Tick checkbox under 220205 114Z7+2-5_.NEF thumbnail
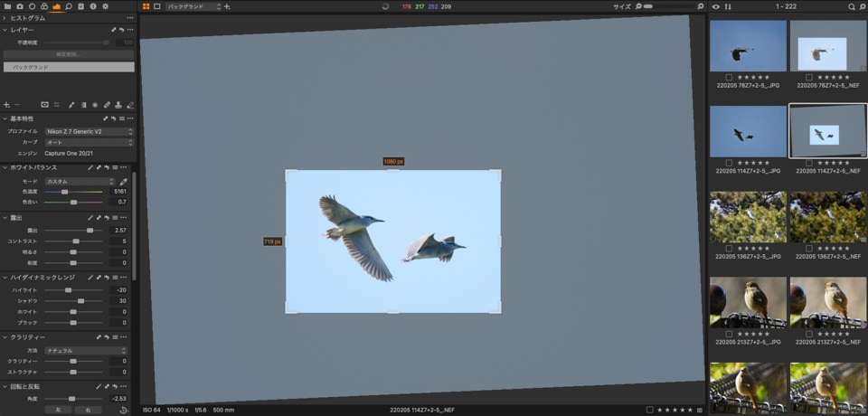 [809, 163]
